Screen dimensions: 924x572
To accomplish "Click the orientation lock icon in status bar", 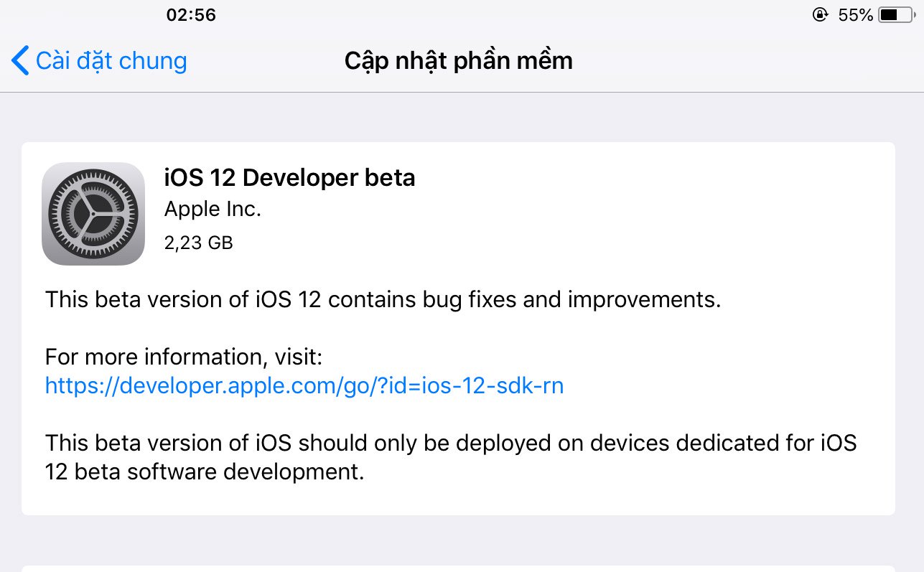I will pos(820,14).
